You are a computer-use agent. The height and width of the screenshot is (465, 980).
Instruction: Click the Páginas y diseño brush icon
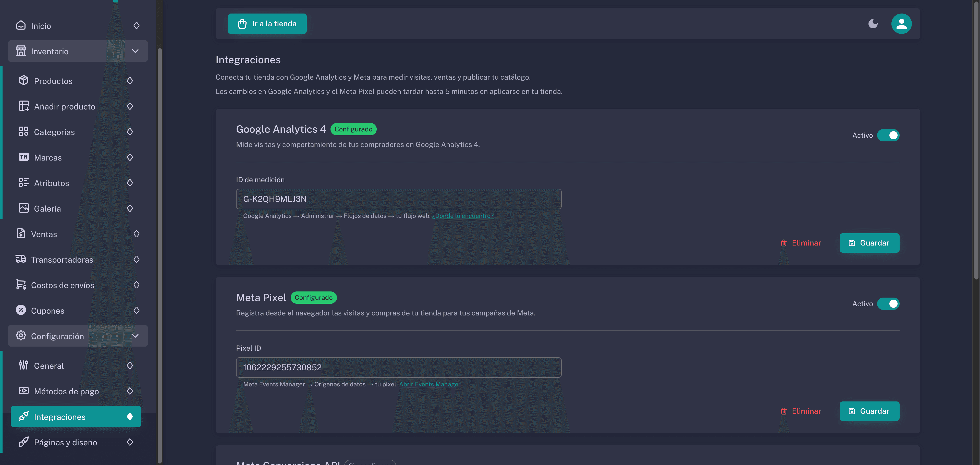point(23,442)
